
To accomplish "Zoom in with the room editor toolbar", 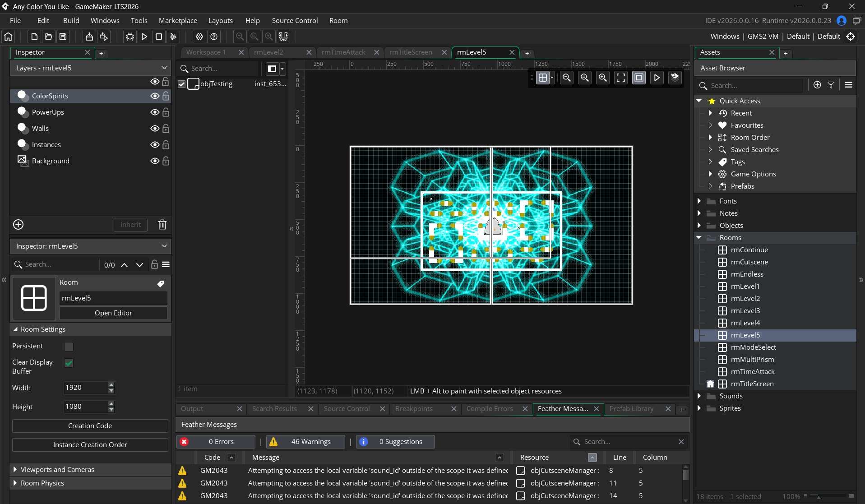I will [x=603, y=78].
